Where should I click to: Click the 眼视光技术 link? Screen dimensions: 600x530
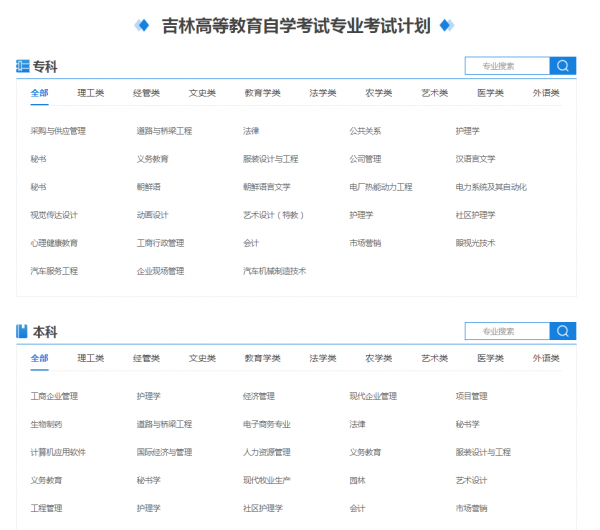[x=475, y=243]
